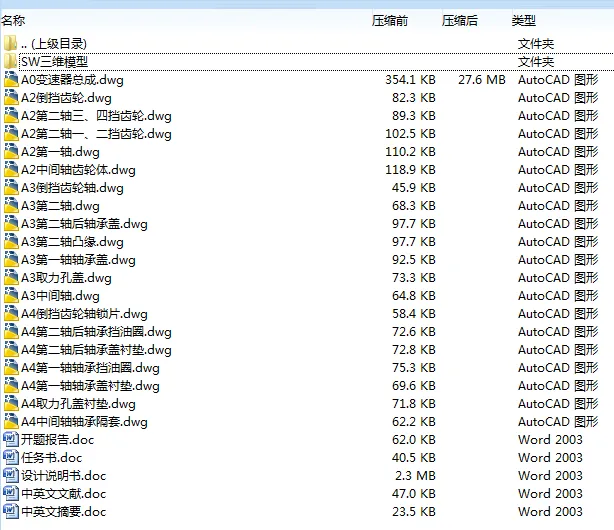The image size is (614, 530).
Task: Select file name A0变速器总成.dwg
Action: [x=72, y=80]
